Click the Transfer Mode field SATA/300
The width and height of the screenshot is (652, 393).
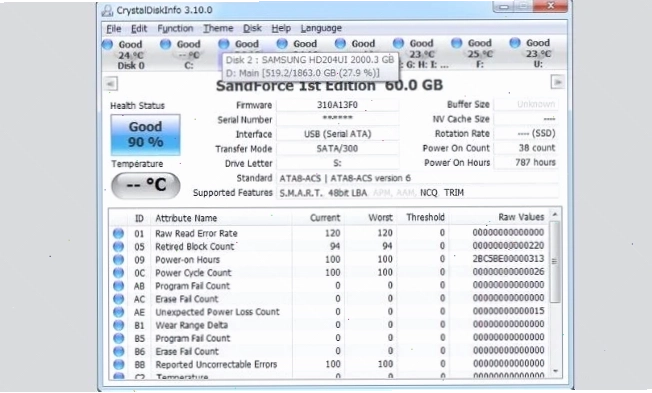(x=337, y=148)
